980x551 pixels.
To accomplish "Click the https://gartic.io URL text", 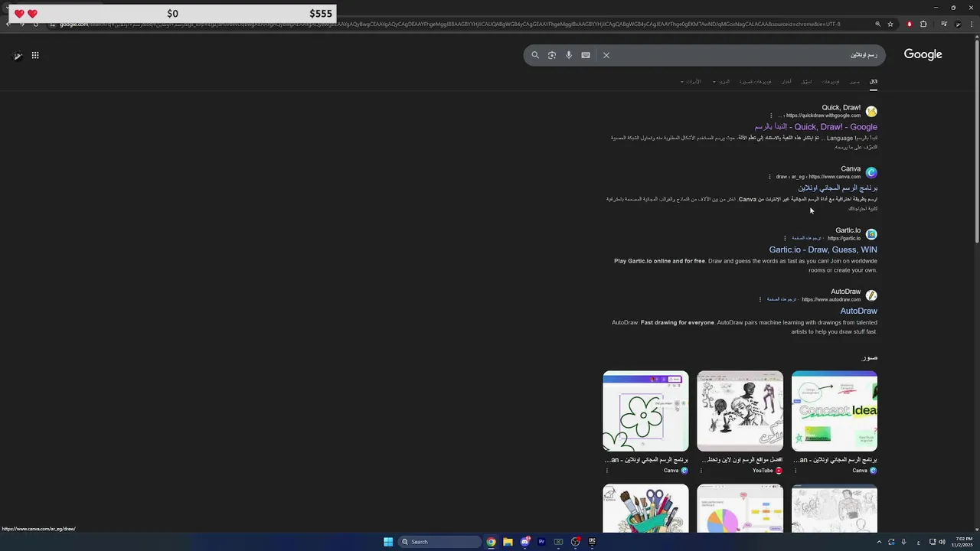I will (x=844, y=238).
